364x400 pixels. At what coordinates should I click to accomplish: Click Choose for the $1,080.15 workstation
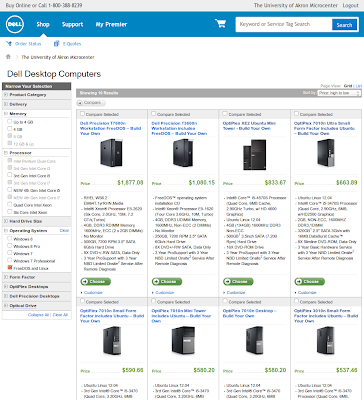(167, 282)
